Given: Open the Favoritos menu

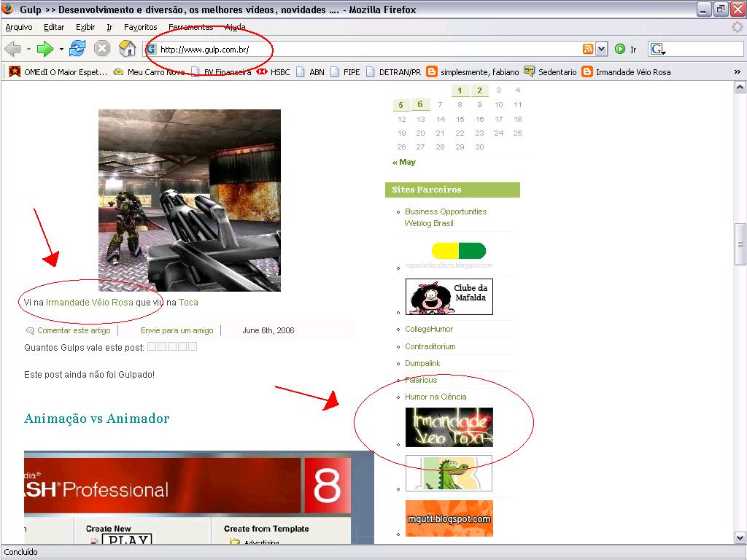Looking at the screenshot, I should pos(140,27).
